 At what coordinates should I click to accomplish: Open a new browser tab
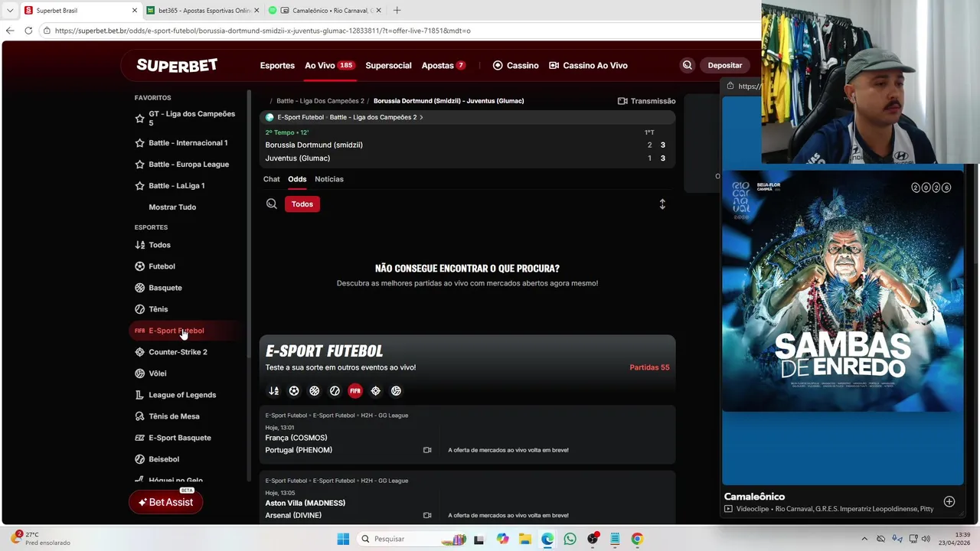point(397,11)
